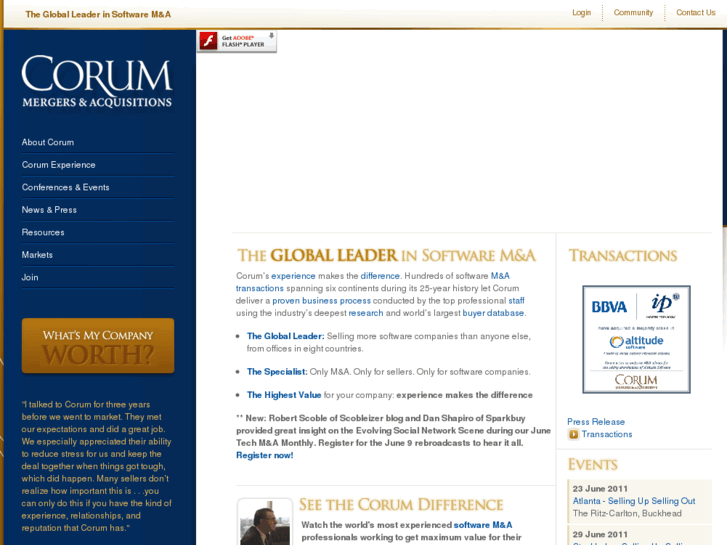Open the 'research' link
Screen dimensions: 727x545
366,313
